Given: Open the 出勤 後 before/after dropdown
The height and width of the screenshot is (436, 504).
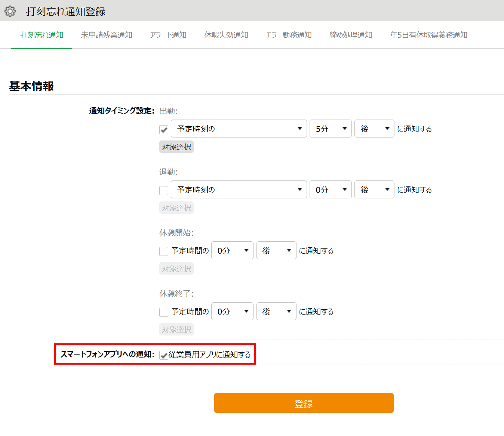Looking at the screenshot, I should click(374, 129).
